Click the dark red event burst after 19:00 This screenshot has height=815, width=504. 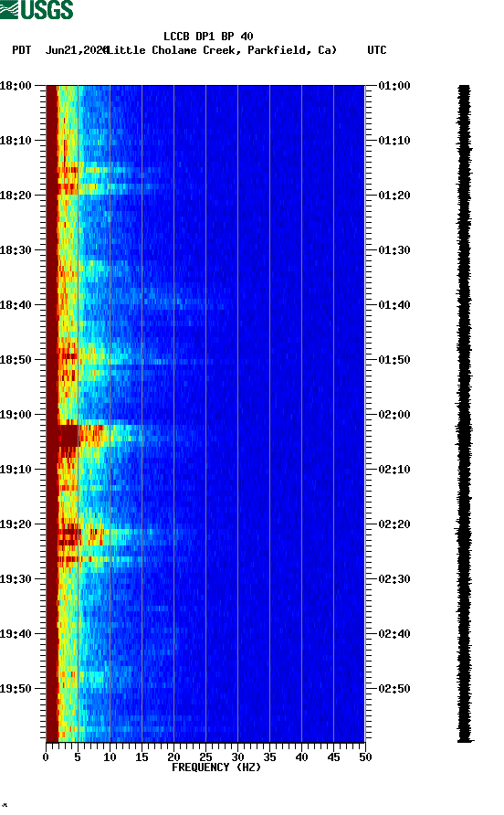tap(68, 436)
